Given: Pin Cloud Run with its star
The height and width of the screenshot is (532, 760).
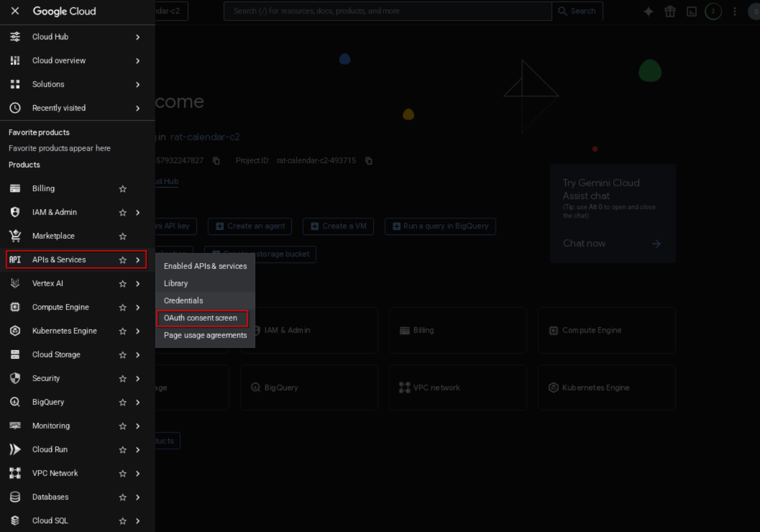Looking at the screenshot, I should 122,450.
